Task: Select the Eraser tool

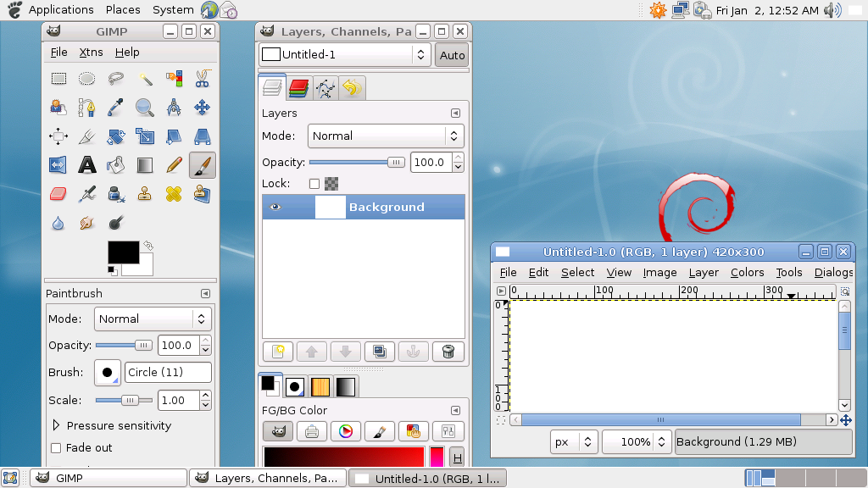Action: [58, 194]
